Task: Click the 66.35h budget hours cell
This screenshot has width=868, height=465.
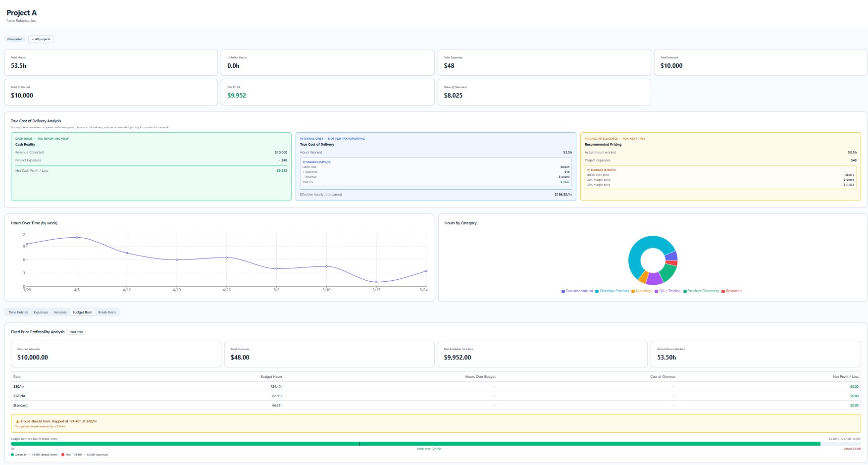Action: coord(277,406)
